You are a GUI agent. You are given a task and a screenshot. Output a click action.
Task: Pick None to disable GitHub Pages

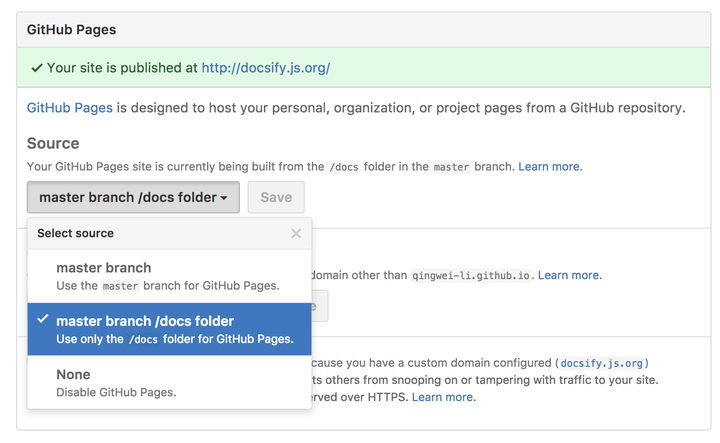(x=74, y=374)
